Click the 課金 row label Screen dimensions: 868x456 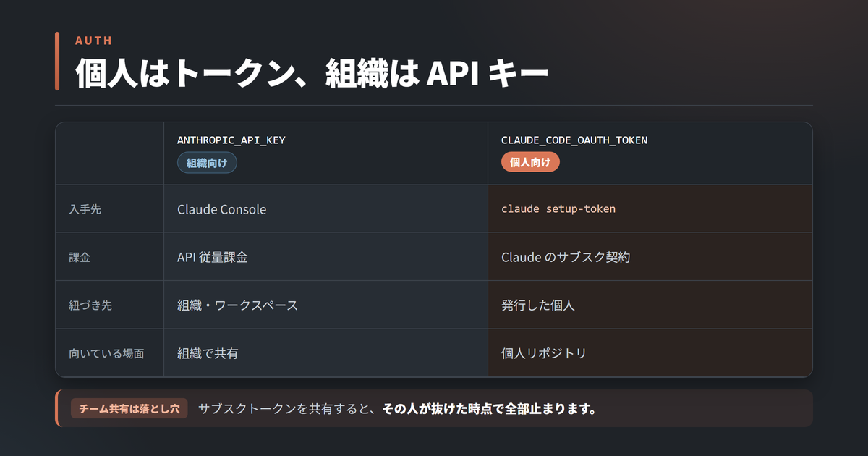(x=80, y=257)
